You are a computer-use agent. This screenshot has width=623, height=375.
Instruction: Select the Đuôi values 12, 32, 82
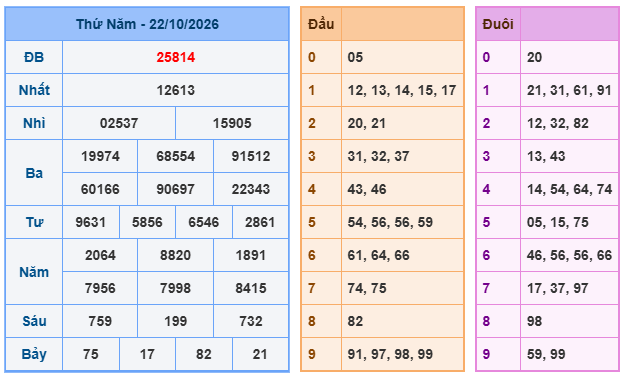coord(557,123)
